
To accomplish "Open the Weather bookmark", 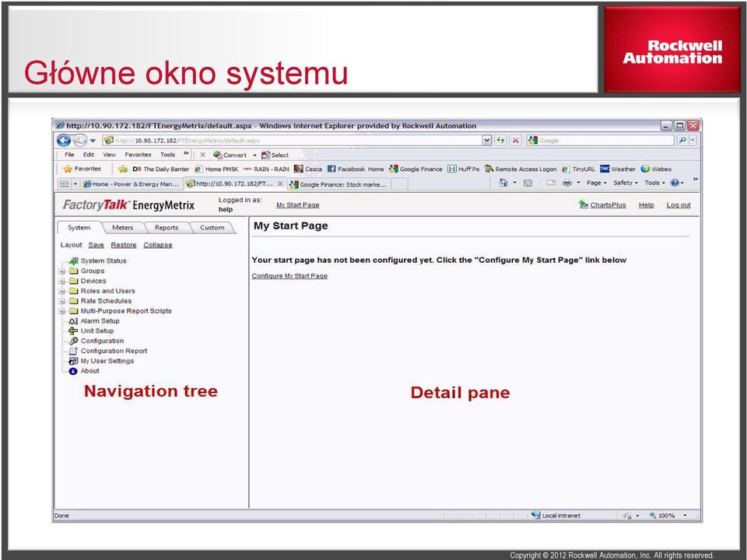I will click(618, 169).
